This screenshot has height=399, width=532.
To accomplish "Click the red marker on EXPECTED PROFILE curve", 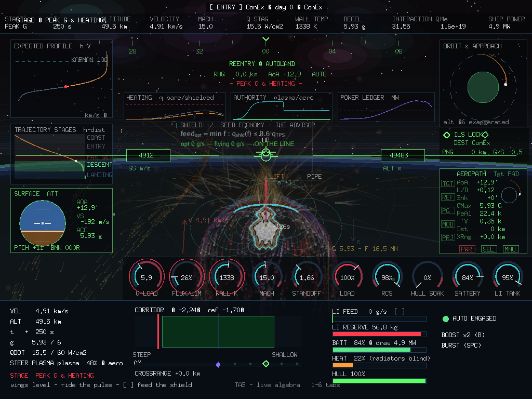I will 65,87.
